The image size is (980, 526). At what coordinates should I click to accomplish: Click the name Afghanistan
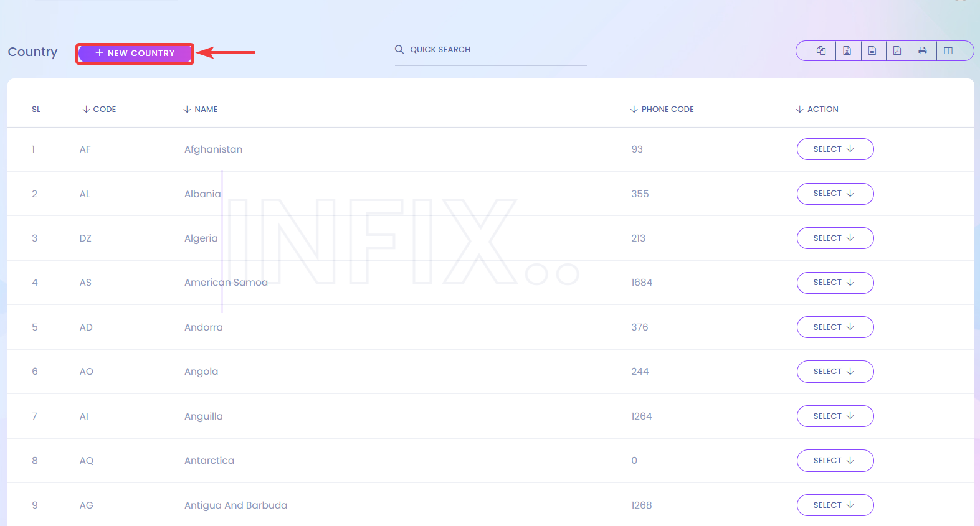pyautogui.click(x=213, y=149)
